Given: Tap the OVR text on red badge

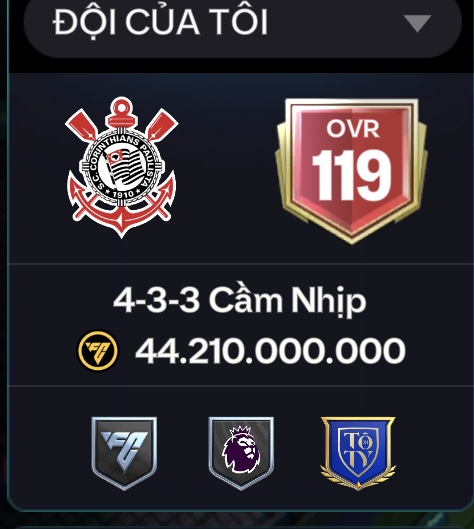Looking at the screenshot, I should pos(353,129).
